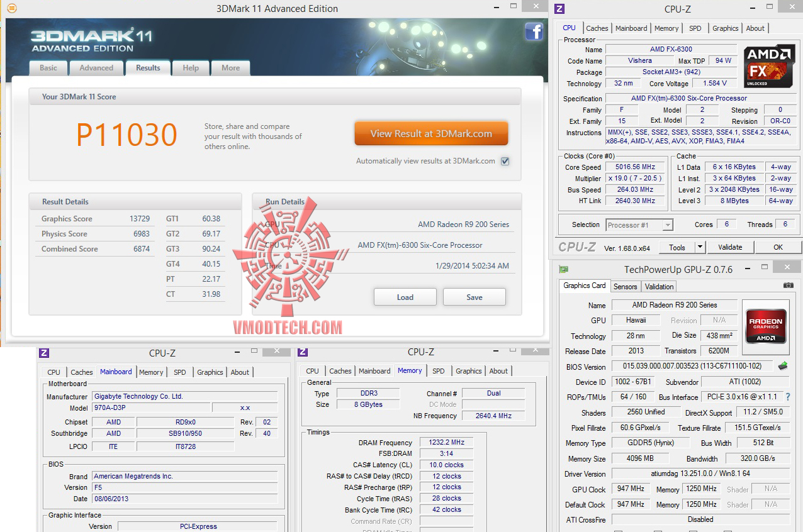The height and width of the screenshot is (532, 803).
Task: Click View Result at 3DMark.com button
Action: tap(431, 133)
